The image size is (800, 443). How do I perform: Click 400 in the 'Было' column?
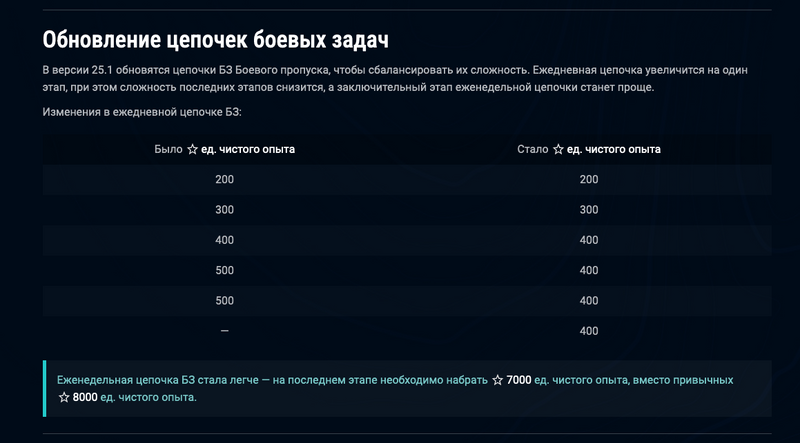click(224, 240)
